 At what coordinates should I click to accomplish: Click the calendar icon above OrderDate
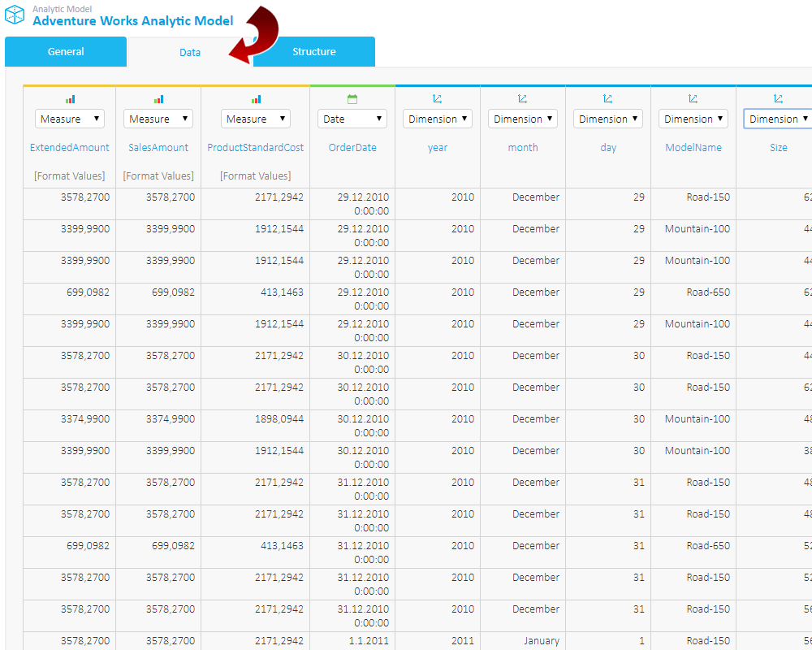pos(352,97)
